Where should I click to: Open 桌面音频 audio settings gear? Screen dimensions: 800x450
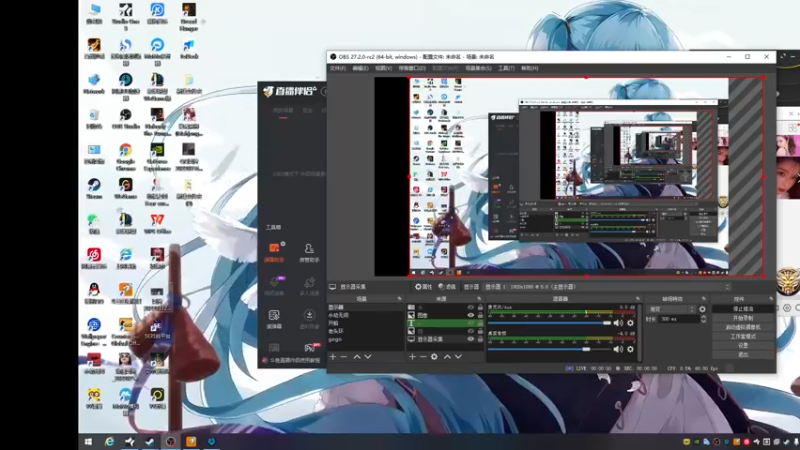(631, 349)
